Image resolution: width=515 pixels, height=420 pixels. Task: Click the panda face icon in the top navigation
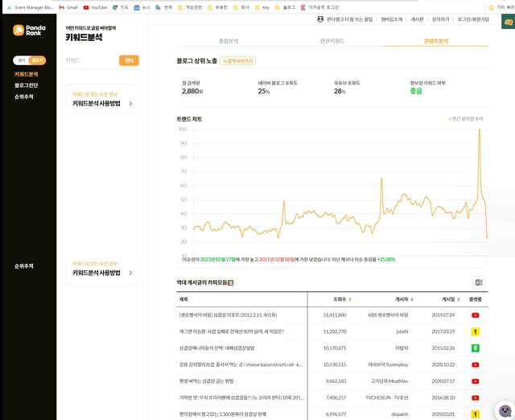coord(320,19)
